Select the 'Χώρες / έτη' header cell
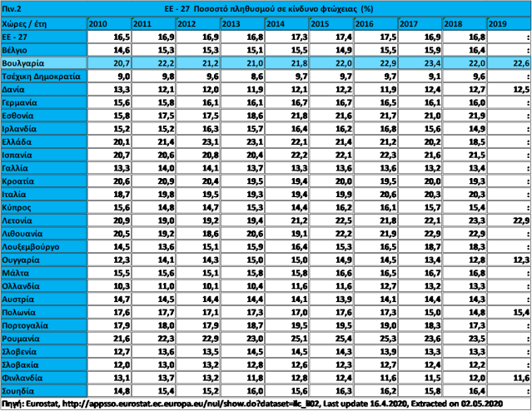Viewport: 532px width, 411px height. pos(43,25)
